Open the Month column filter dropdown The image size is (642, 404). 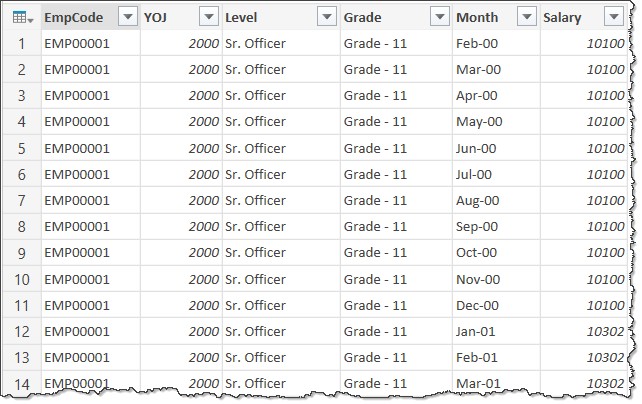pyautogui.click(x=525, y=18)
